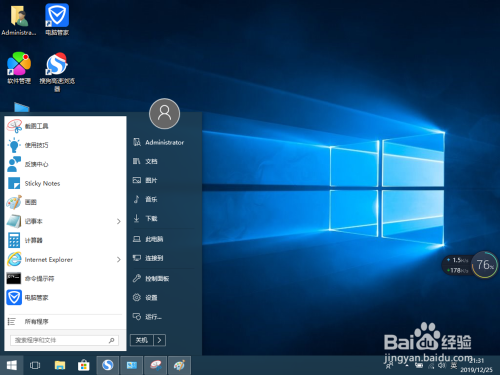Open Microsoft Store from the taskbar
This screenshot has height=375, width=500.
pyautogui.click(x=84, y=365)
